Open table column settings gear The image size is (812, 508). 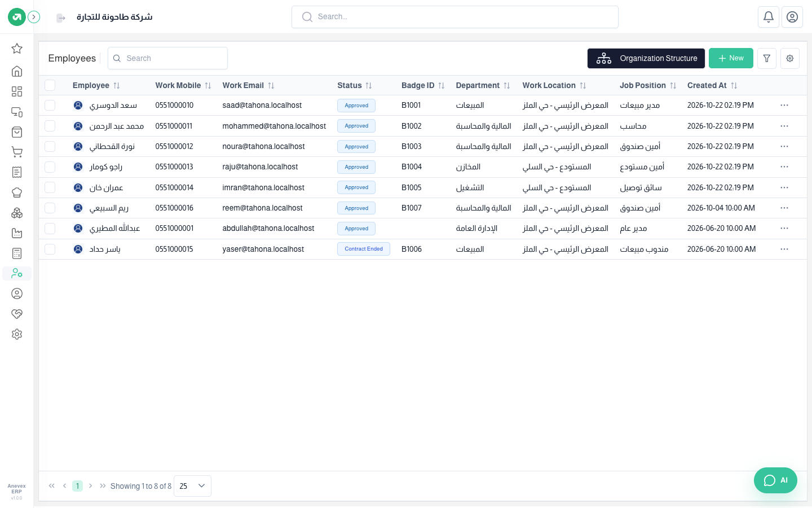coord(790,58)
